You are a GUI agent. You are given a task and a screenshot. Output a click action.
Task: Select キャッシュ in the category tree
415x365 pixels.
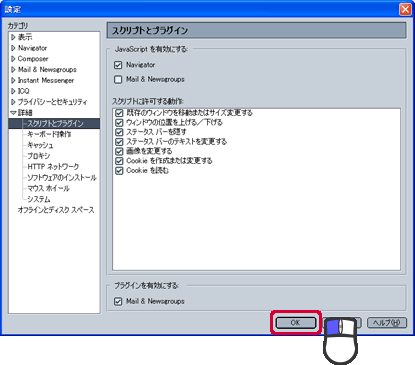pyautogui.click(x=40, y=145)
